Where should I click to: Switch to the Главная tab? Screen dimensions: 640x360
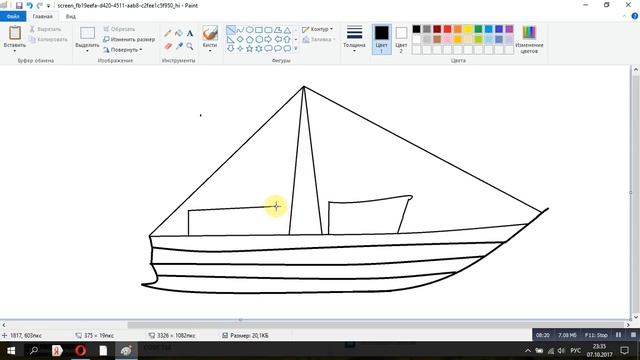coord(42,16)
